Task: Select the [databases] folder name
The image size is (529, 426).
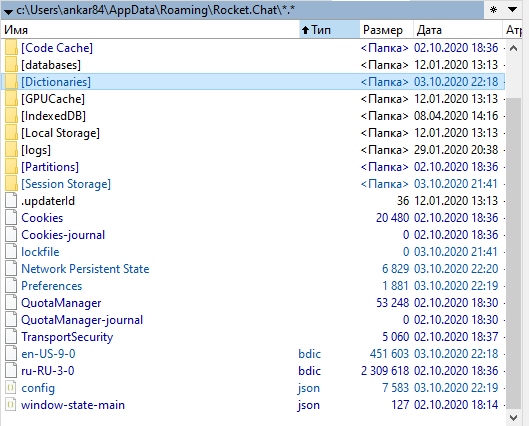Action: [x=51, y=65]
